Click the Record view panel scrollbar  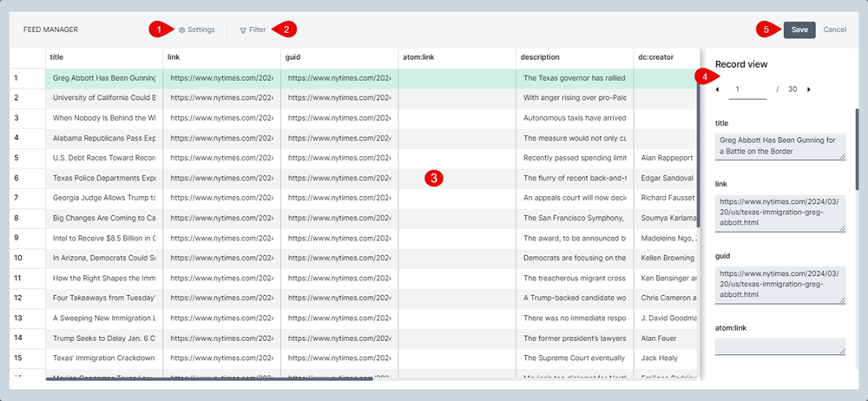point(858,149)
